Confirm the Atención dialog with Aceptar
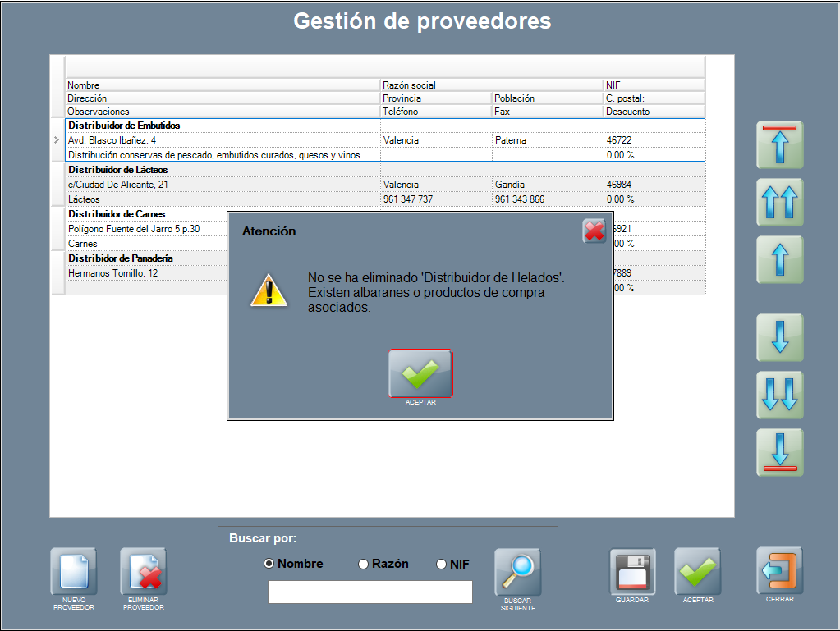 420,374
